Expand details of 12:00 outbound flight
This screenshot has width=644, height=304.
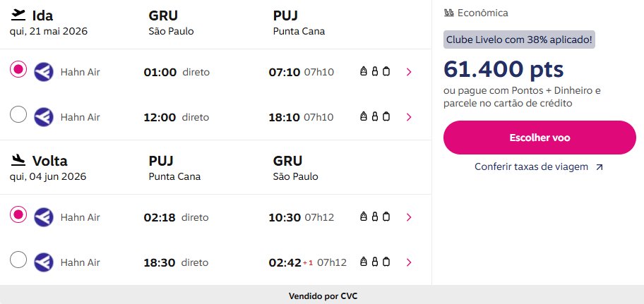click(409, 117)
